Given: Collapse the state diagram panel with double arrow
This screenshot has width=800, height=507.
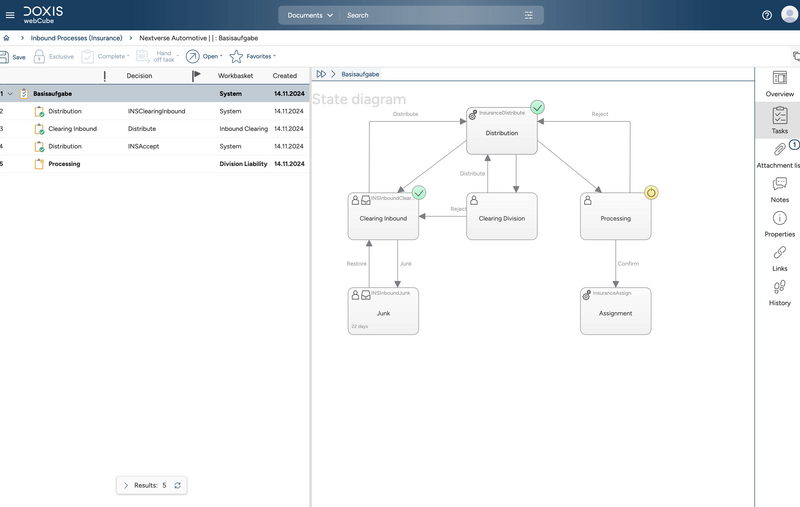Looking at the screenshot, I should tap(321, 74).
